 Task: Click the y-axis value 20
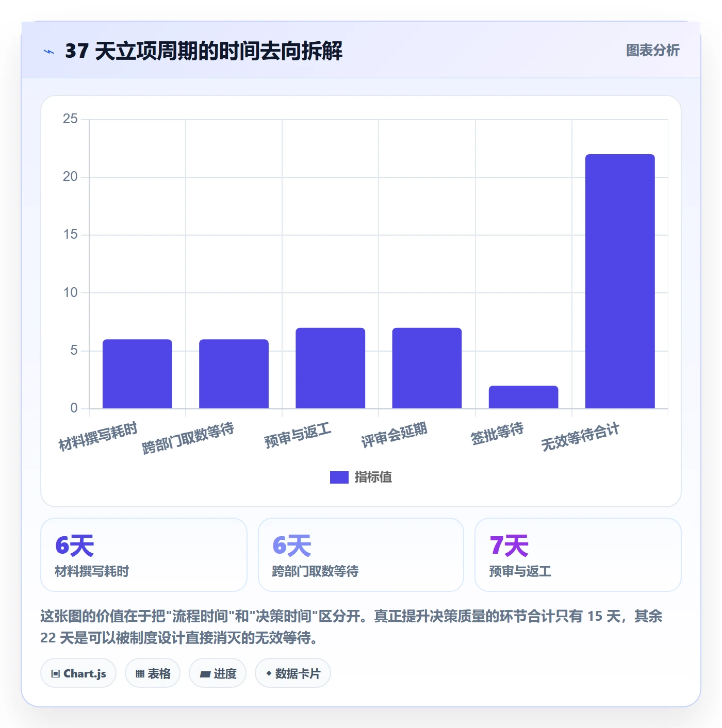[x=70, y=177]
